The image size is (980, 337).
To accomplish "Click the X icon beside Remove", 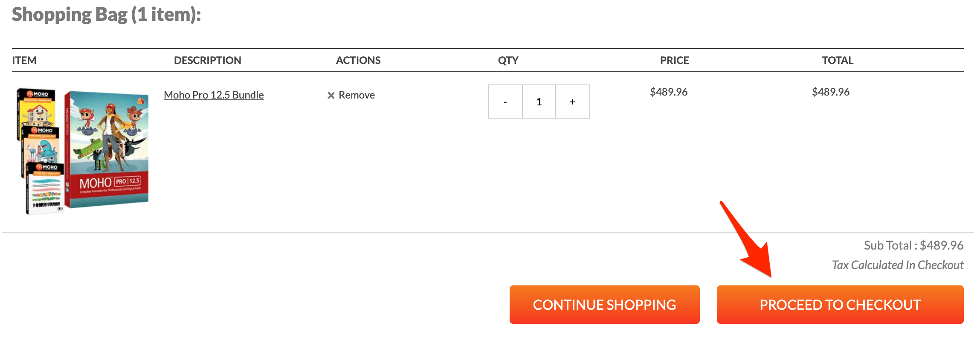I will click(x=331, y=95).
